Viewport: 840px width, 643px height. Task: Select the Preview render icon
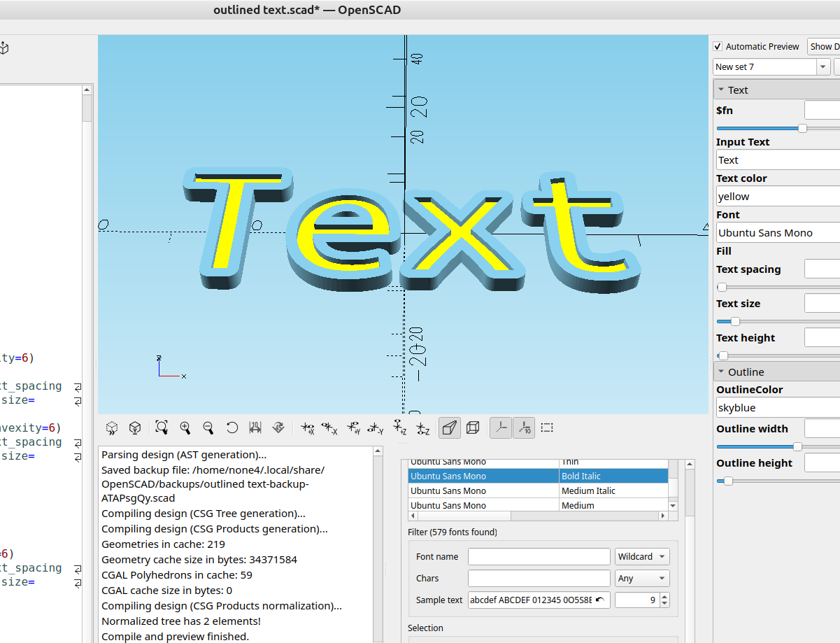coord(113,428)
